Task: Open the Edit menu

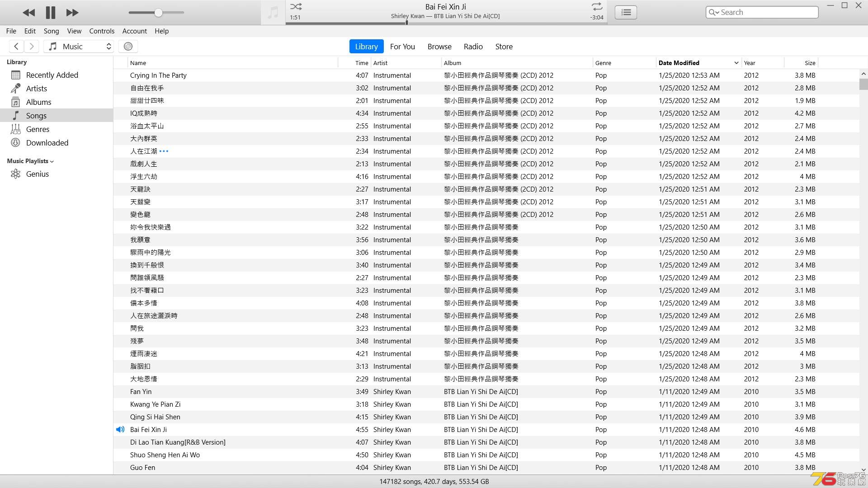Action: (x=30, y=31)
